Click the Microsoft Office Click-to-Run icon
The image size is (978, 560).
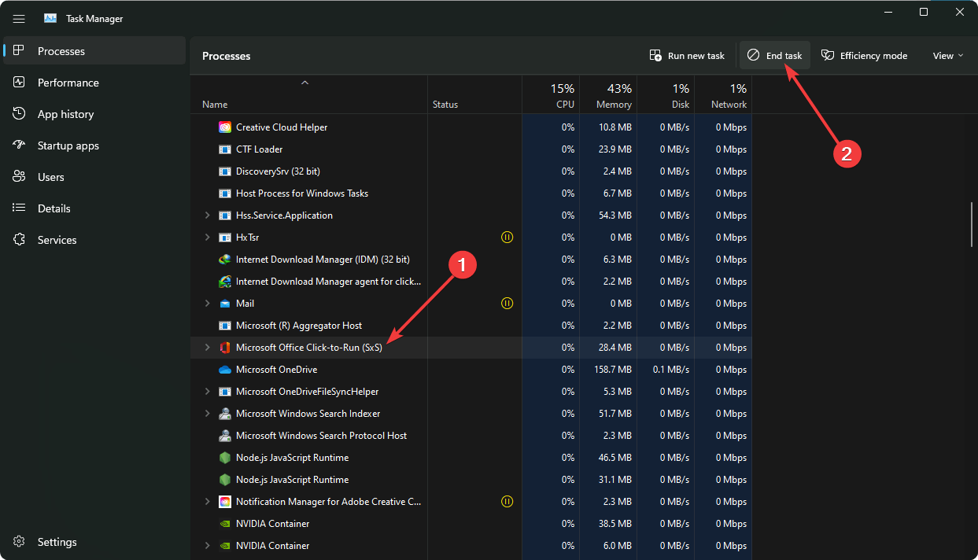(x=224, y=348)
